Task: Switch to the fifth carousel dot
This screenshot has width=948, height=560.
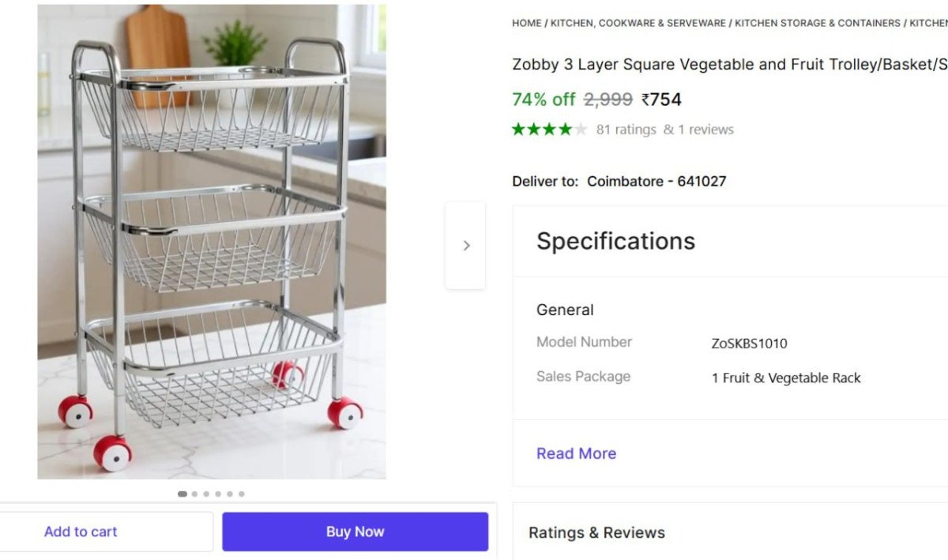Action: point(230,494)
